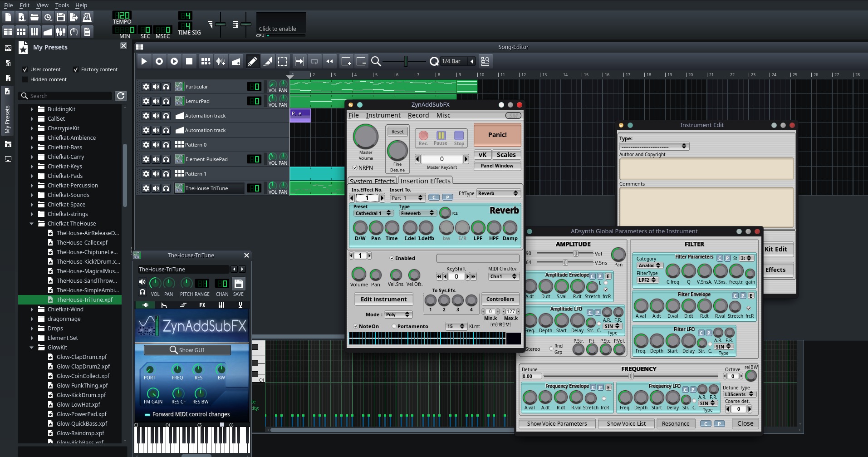This screenshot has height=457, width=868.
Task: Click the amplitude Vol slider in ADsynth window
Action: tap(564, 254)
